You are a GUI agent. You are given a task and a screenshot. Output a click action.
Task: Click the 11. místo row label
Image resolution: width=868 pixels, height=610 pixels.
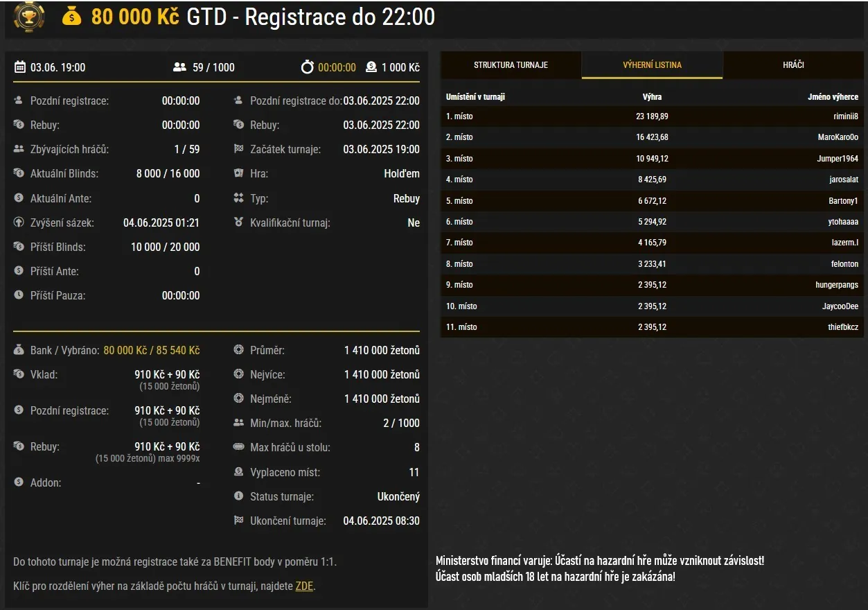(461, 327)
